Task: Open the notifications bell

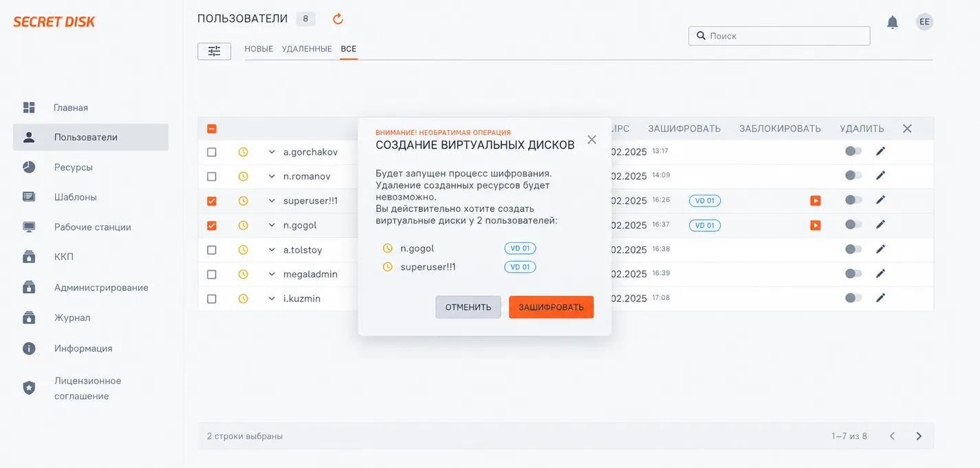Action: tap(893, 22)
